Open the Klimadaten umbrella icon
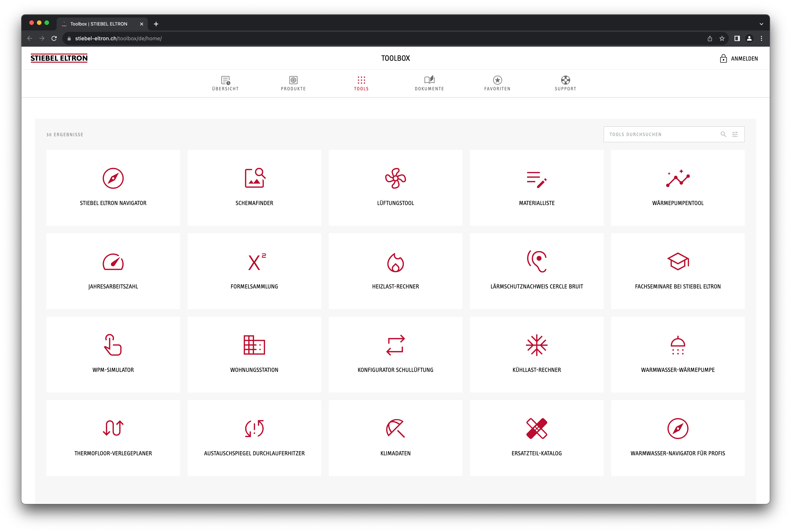Screen dimensions: 791x532 click(x=395, y=428)
